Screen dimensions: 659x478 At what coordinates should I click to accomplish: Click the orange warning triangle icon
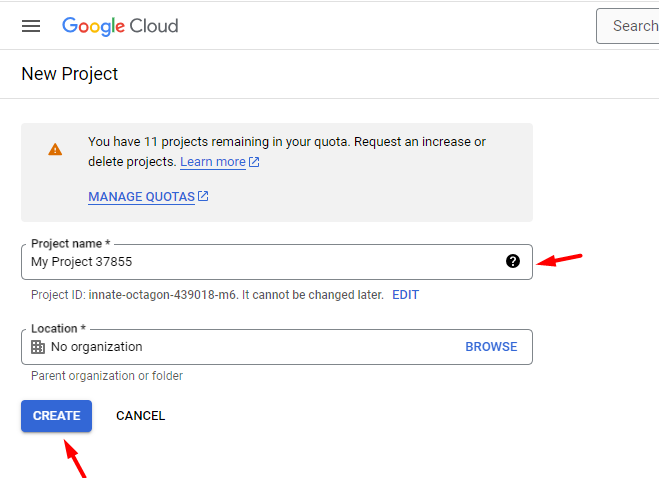[55, 150]
